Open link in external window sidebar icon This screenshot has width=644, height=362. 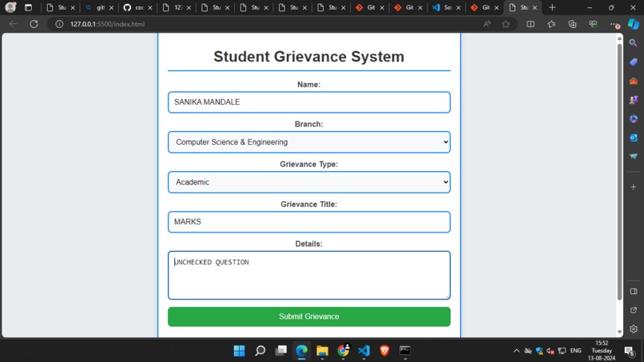(634, 310)
